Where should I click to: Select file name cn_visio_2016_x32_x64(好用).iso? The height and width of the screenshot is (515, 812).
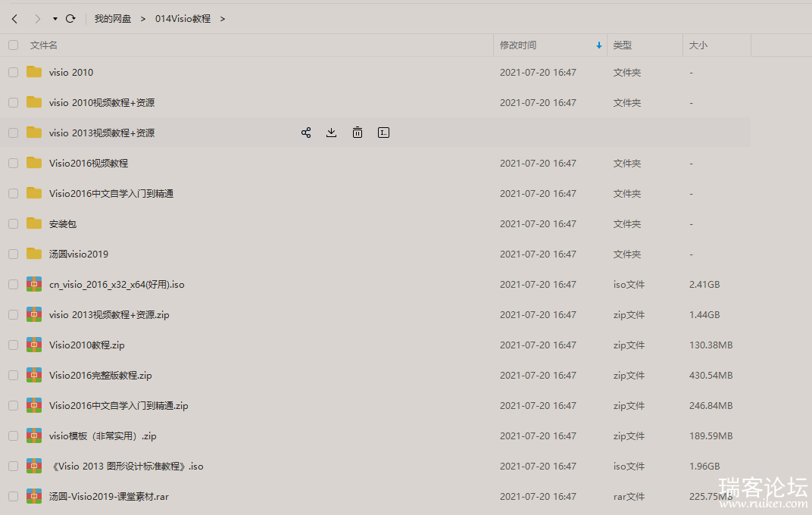(117, 285)
